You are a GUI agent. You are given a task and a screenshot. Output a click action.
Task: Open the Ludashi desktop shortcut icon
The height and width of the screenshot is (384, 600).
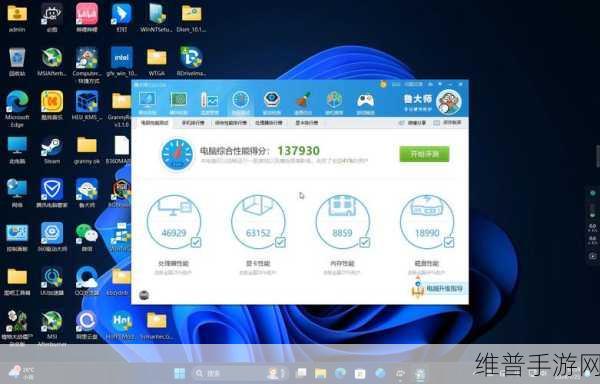pyautogui.click(x=87, y=193)
